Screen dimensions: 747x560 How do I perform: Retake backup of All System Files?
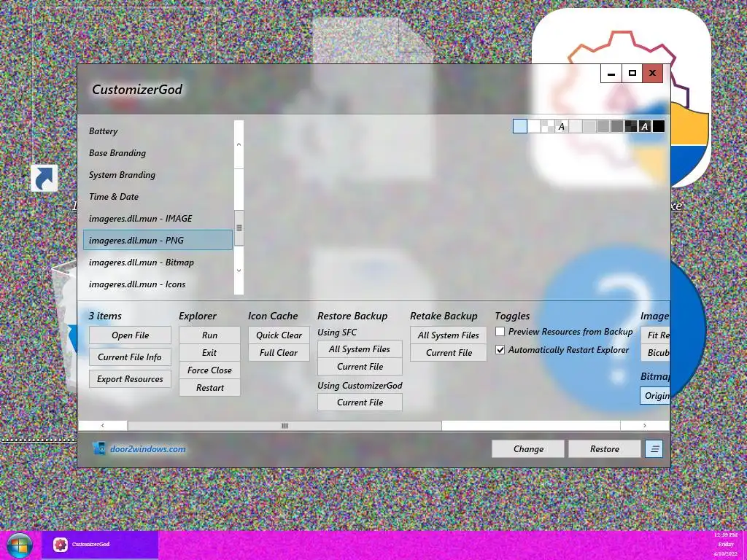coord(449,335)
